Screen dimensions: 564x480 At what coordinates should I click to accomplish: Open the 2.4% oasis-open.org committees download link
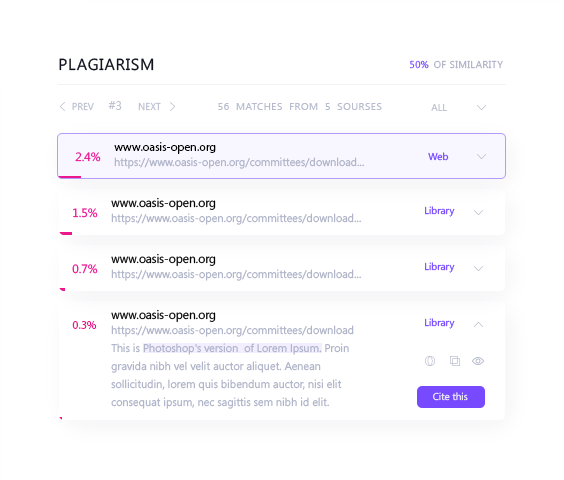[x=239, y=162]
